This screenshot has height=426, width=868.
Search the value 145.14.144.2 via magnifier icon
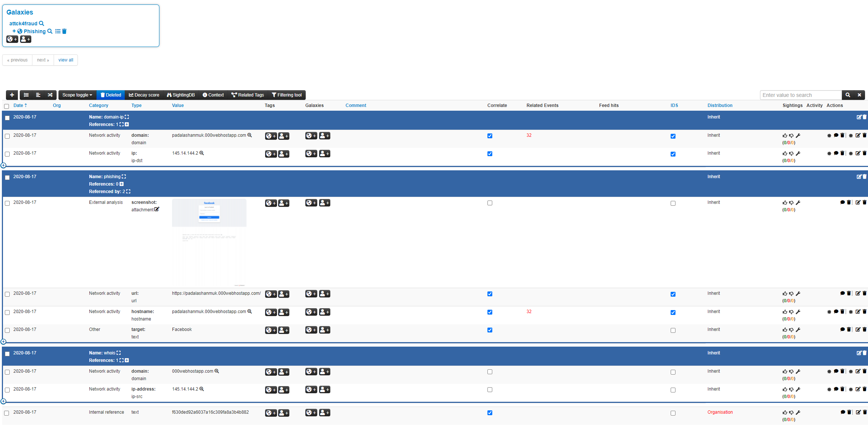(x=201, y=153)
